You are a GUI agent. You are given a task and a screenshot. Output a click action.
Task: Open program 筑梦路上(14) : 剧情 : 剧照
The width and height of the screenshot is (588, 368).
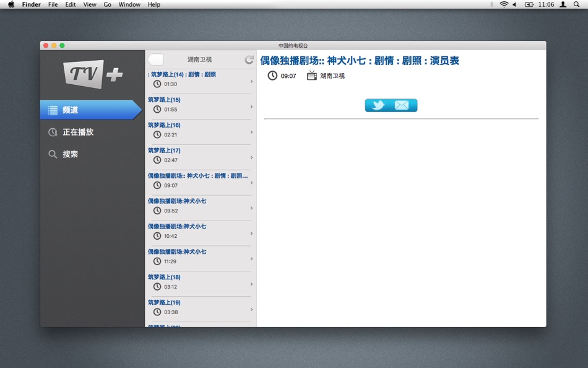(x=201, y=81)
